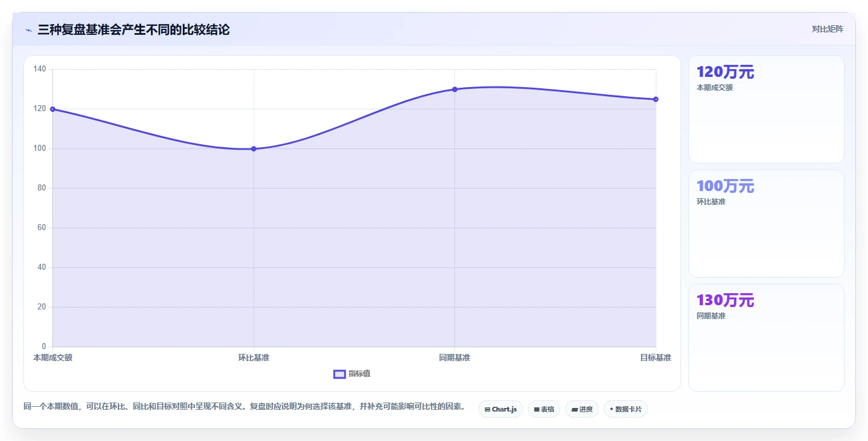Open the 120万元 本期成交额 card
This screenshot has width=868, height=441.
tap(766, 109)
